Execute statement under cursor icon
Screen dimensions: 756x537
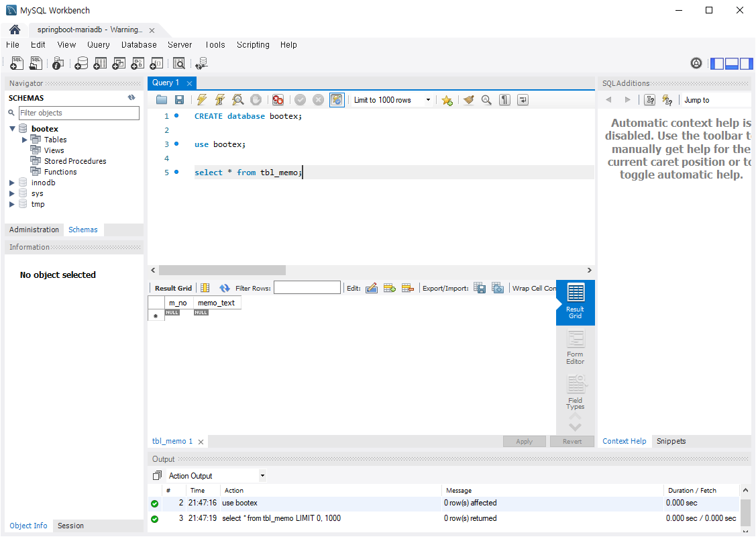pyautogui.click(x=220, y=100)
